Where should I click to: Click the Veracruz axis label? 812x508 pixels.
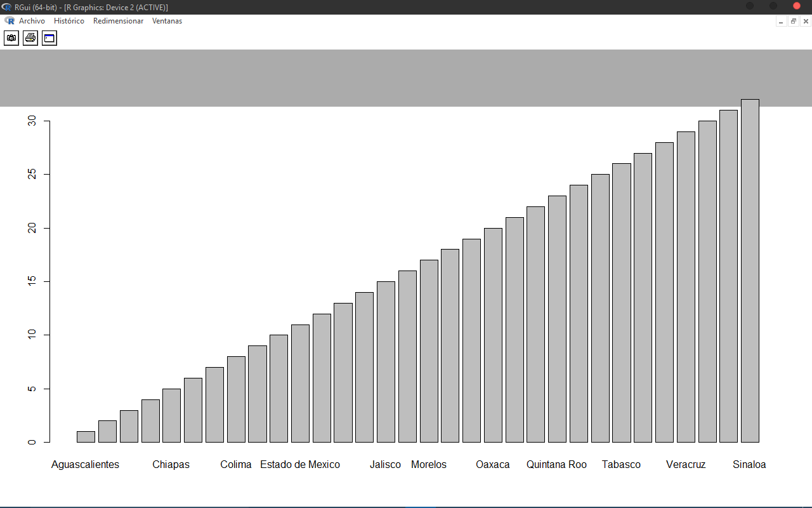pyautogui.click(x=686, y=465)
